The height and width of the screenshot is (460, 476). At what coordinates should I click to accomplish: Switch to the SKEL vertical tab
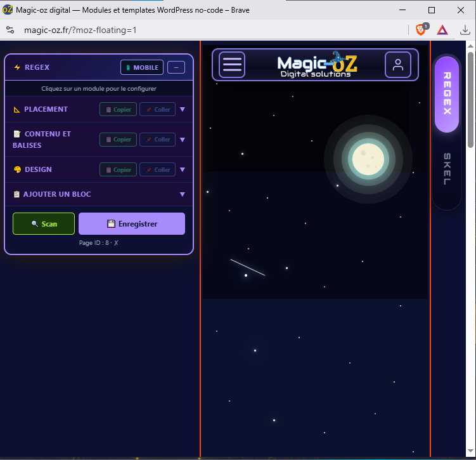pos(447,169)
